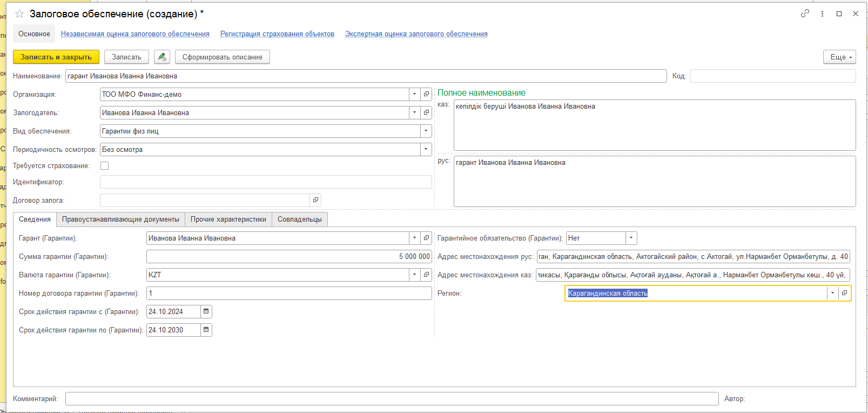Close the Залоговое обеспечение form
The width and height of the screenshot is (868, 413).
(x=856, y=14)
